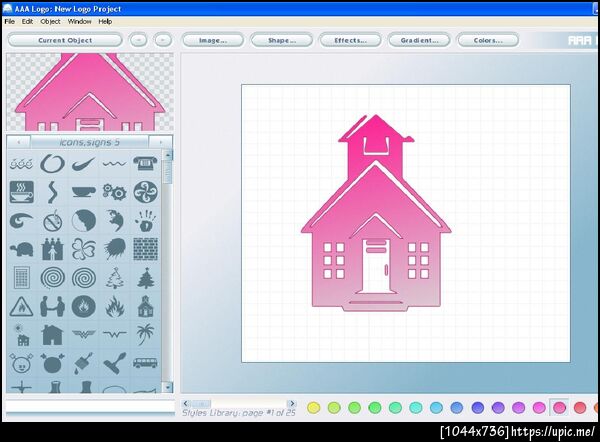
Task: Pick the four-leaf clover icon
Action: tap(83, 249)
